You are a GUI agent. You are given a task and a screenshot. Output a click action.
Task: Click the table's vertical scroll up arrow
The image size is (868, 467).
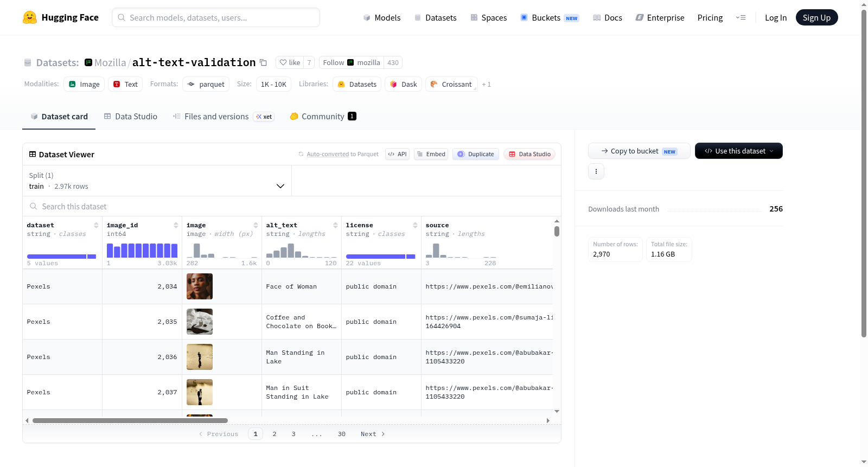557,221
